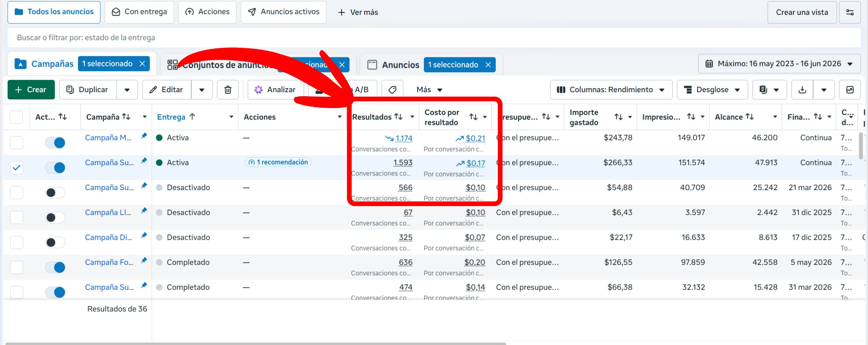Check the box for Campaña Ll... row

pos(16,218)
